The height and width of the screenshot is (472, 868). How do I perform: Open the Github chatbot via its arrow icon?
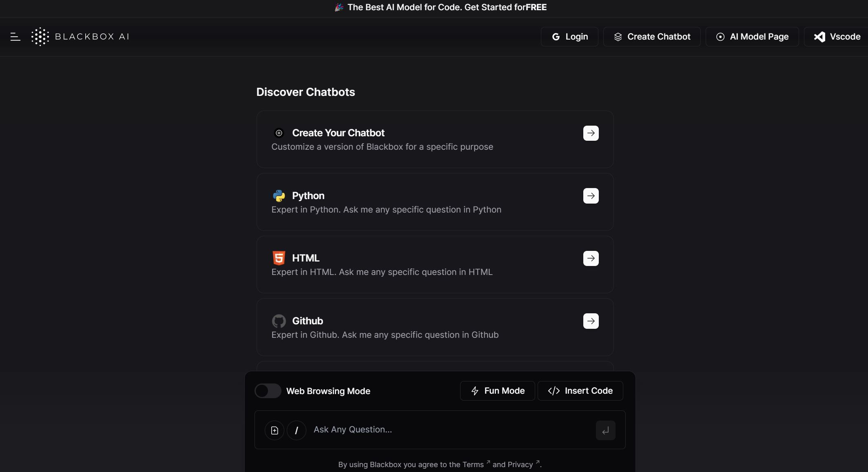tap(591, 321)
